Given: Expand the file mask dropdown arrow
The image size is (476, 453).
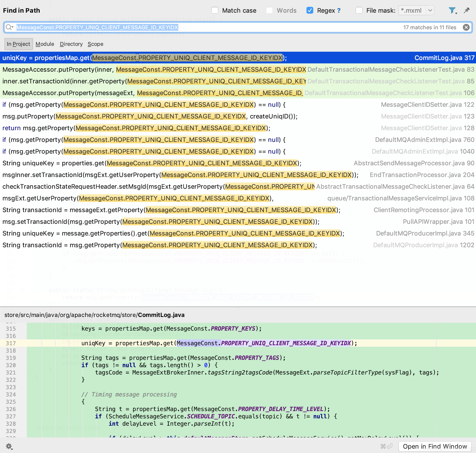Looking at the screenshot, I should [x=430, y=10].
